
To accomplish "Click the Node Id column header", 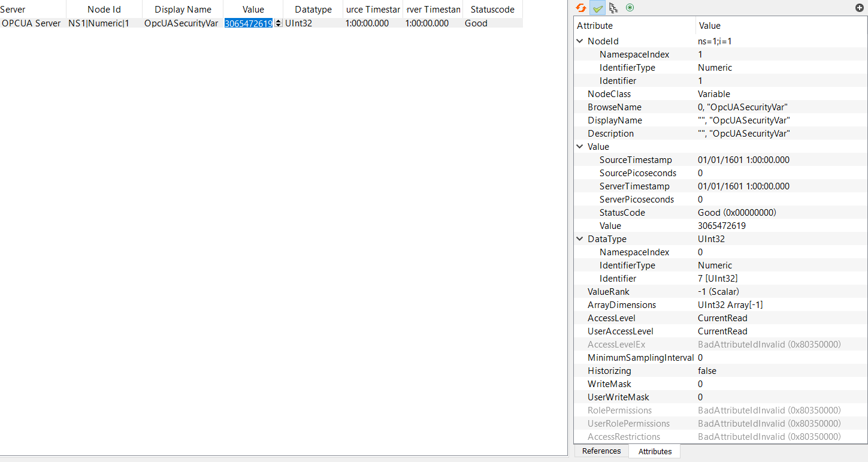I will [103, 9].
